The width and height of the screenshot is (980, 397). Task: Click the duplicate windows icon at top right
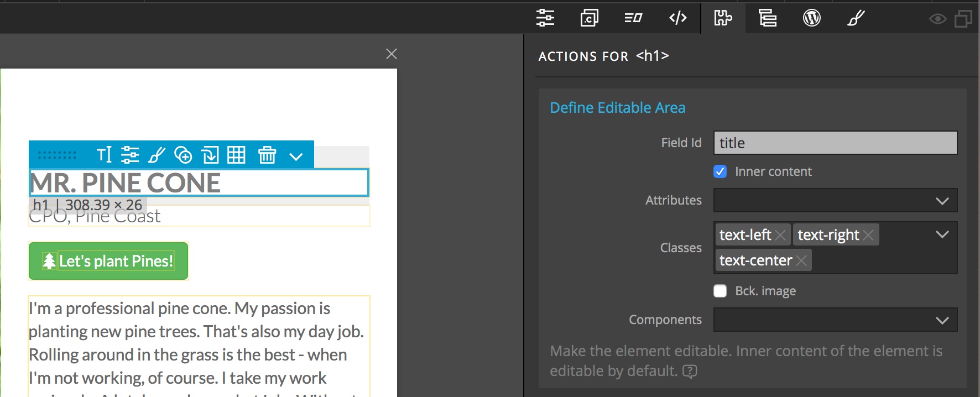pos(963,19)
